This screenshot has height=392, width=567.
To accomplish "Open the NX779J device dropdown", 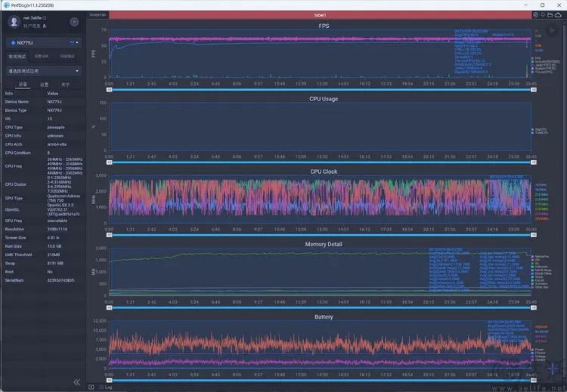I will coord(44,43).
